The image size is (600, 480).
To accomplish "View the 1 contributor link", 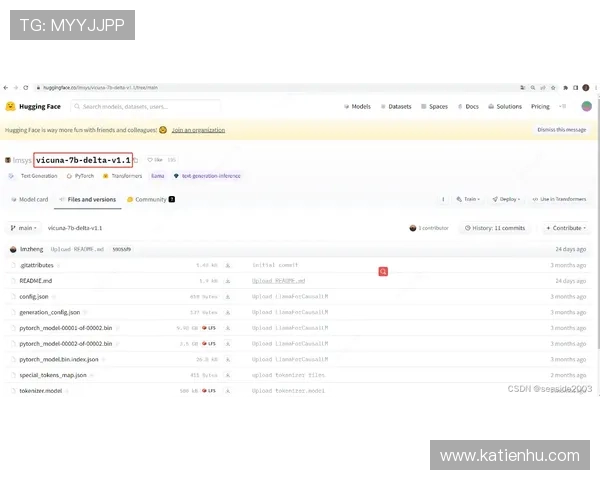I will (429, 228).
